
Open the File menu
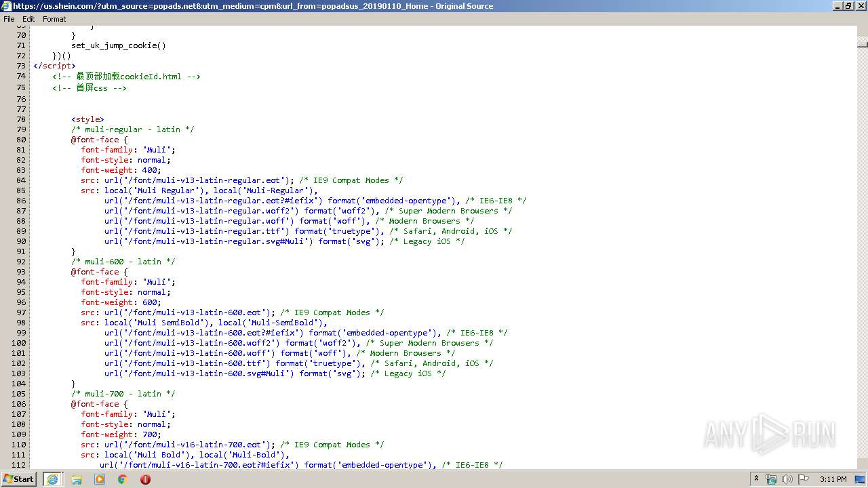click(9, 19)
